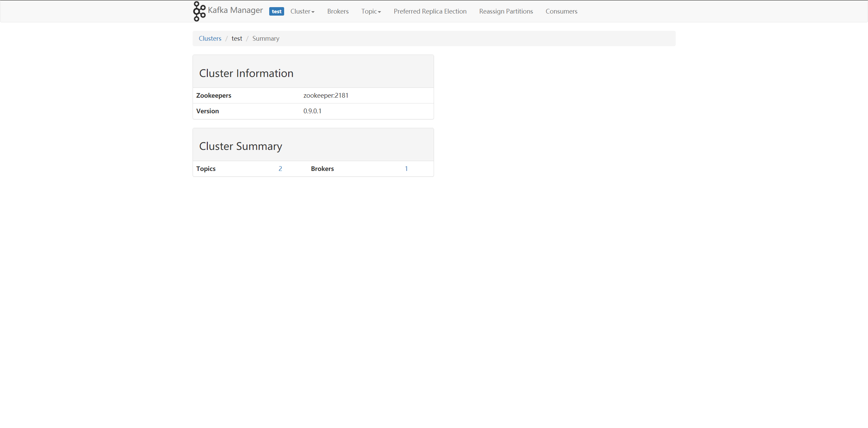Open the Topic dropdown menu
The width and height of the screenshot is (868, 428).
[371, 11]
